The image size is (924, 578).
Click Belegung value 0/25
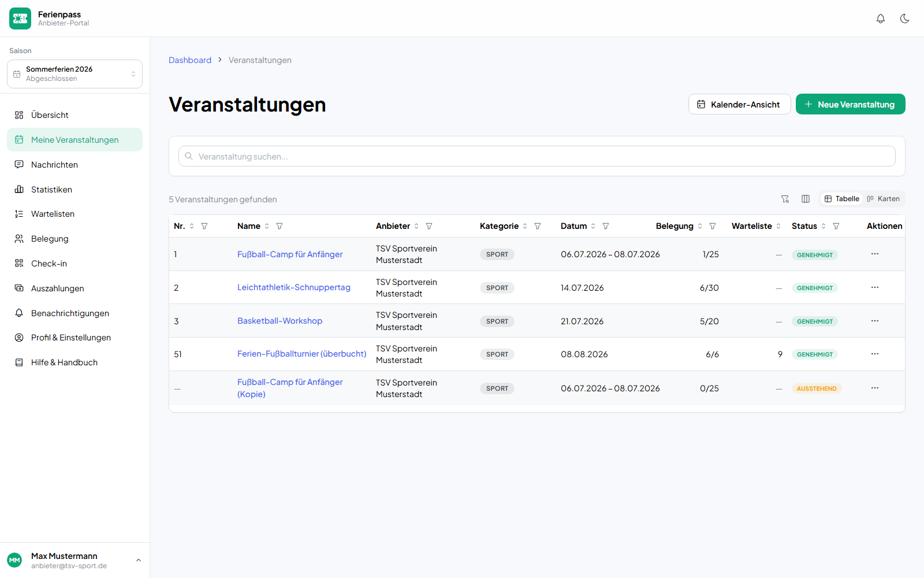click(709, 388)
